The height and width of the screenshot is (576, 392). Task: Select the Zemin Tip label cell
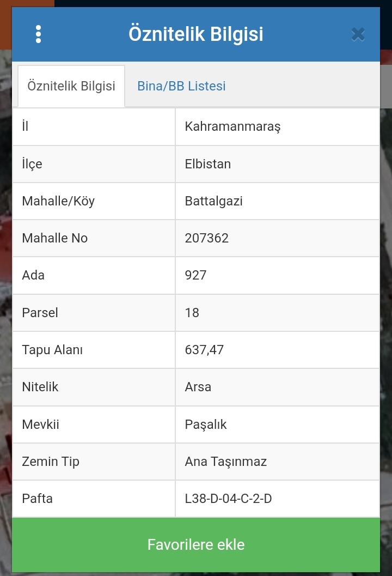tap(94, 462)
